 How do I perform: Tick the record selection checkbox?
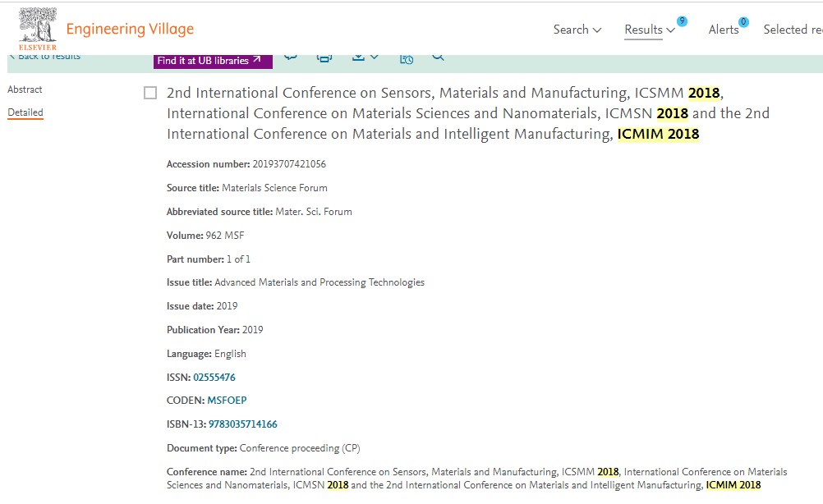pos(150,93)
